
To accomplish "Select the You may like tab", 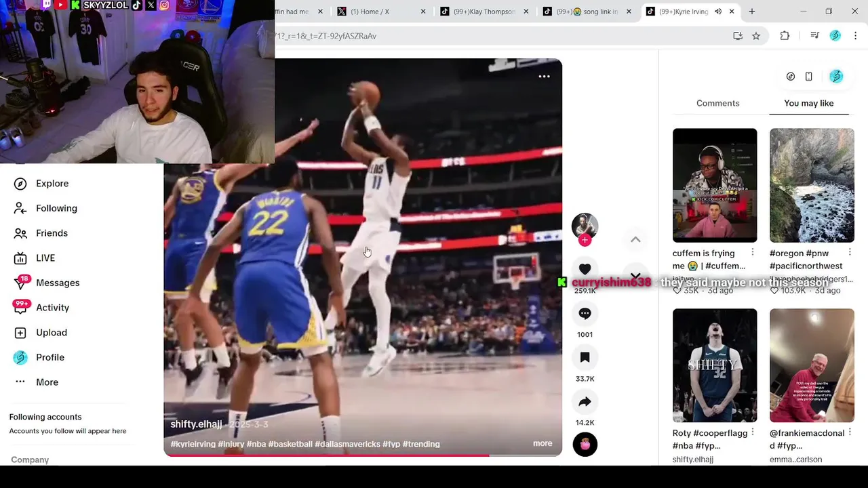I will click(809, 103).
